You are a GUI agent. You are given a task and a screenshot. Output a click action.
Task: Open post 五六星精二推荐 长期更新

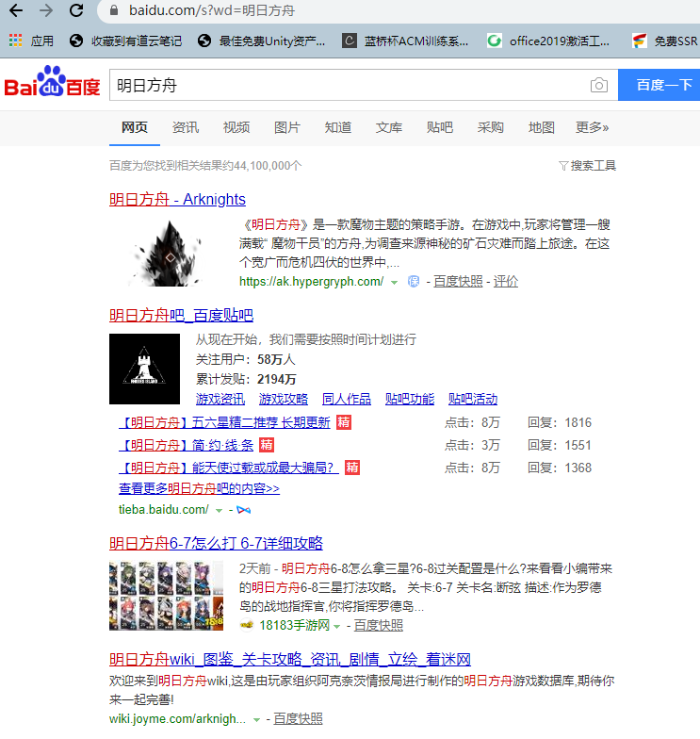[224, 422]
